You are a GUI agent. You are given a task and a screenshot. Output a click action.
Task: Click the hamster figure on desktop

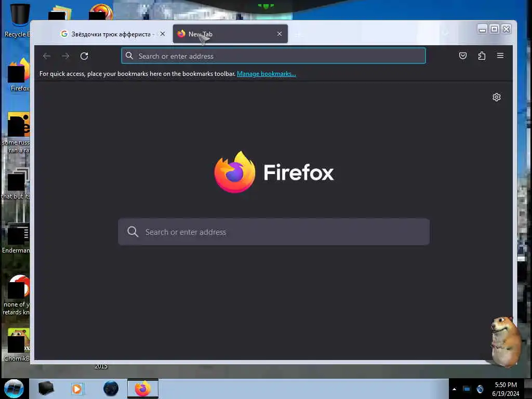[x=505, y=341]
